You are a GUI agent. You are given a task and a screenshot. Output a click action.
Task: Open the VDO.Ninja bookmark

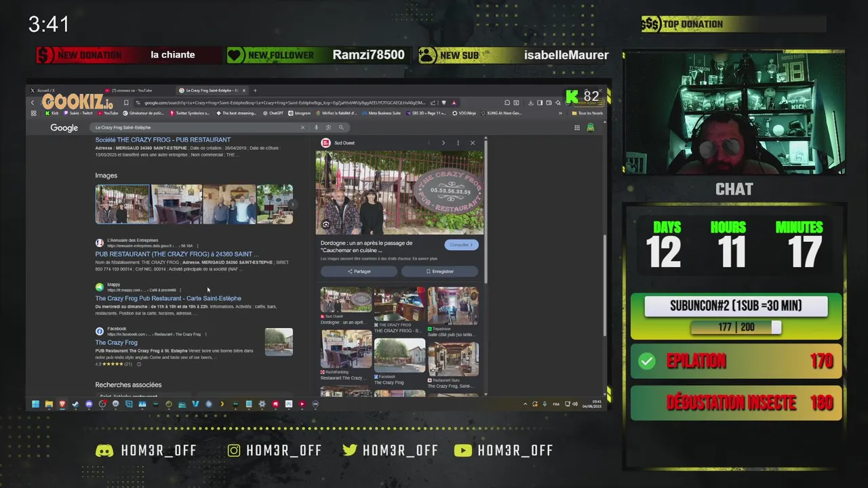[466, 113]
